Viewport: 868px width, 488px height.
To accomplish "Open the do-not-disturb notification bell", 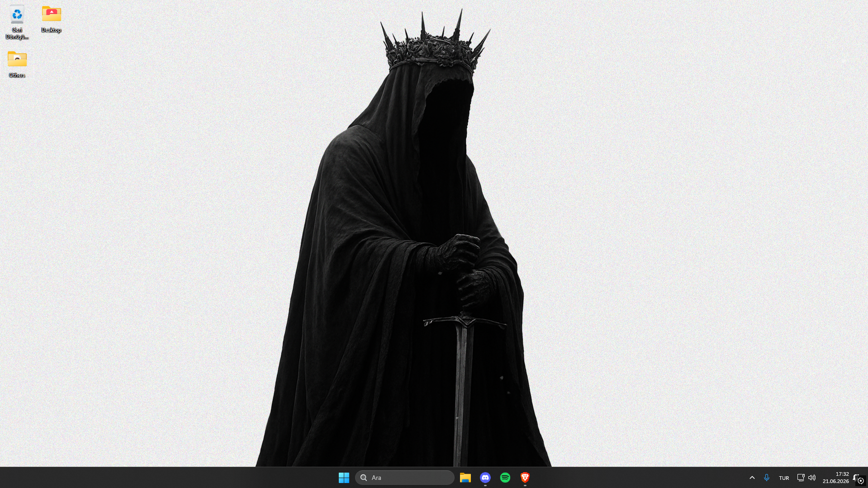I will point(855,477).
